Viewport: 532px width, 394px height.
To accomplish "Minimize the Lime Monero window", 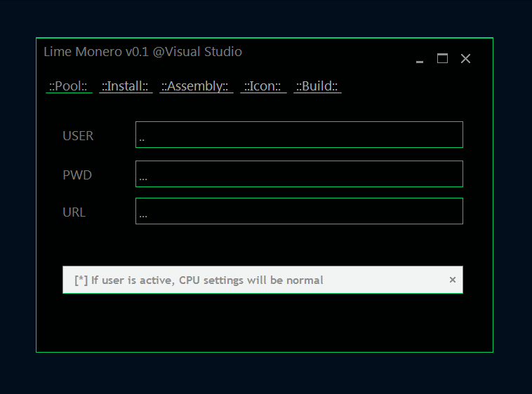I will pyautogui.click(x=420, y=61).
